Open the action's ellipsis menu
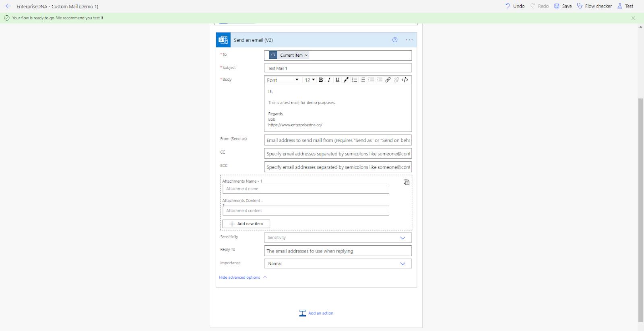 [409, 40]
